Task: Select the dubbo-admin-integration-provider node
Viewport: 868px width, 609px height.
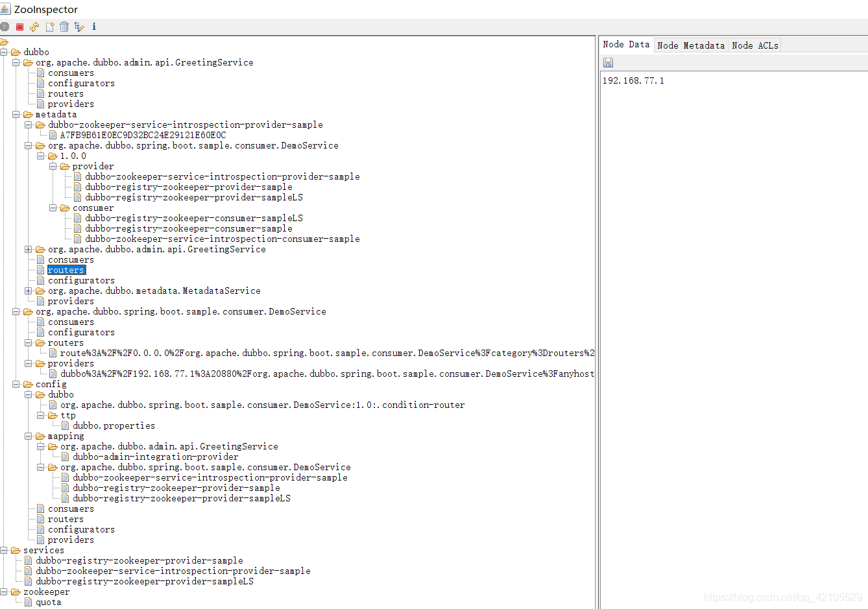Action: [156, 457]
